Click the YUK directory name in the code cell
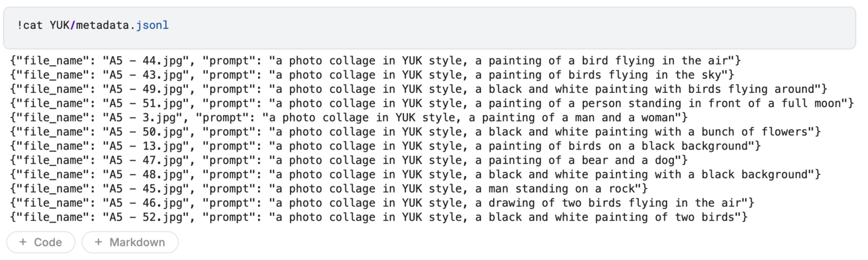This screenshot has width=868, height=260. click(60, 25)
